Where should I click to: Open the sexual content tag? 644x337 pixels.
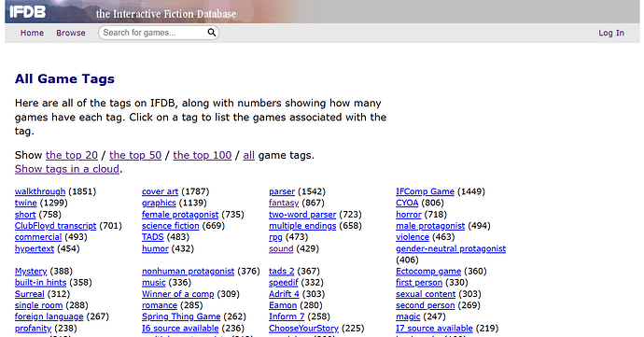tap(426, 294)
